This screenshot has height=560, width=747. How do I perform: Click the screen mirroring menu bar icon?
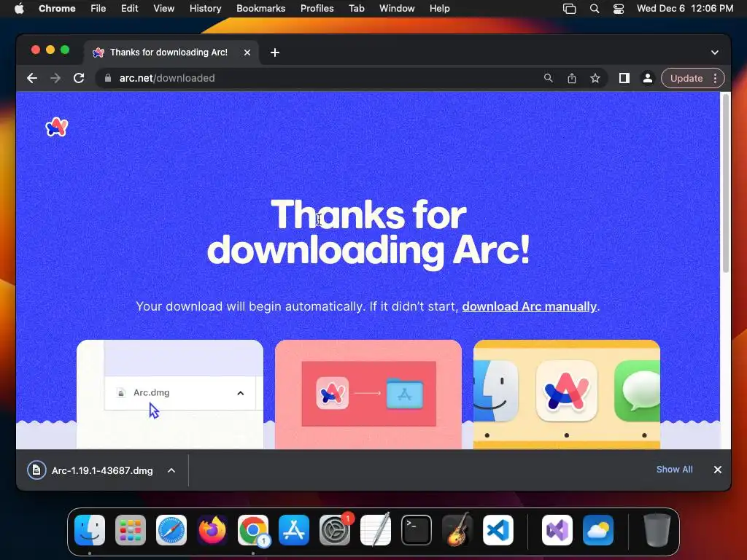[569, 8]
